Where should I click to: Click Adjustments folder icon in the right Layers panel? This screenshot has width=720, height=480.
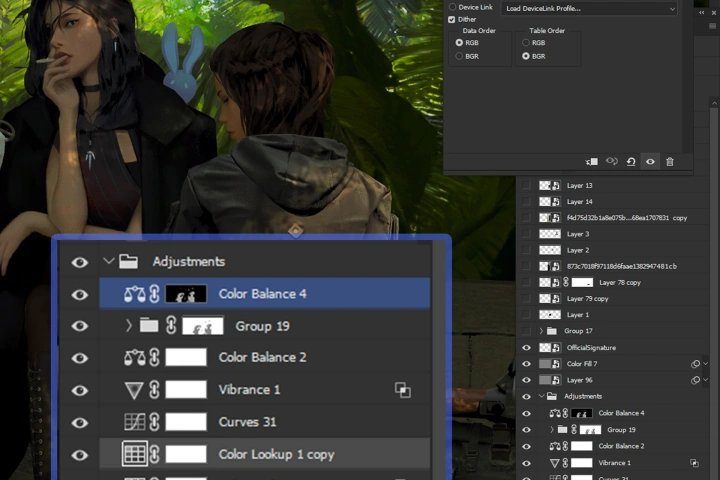click(x=552, y=396)
